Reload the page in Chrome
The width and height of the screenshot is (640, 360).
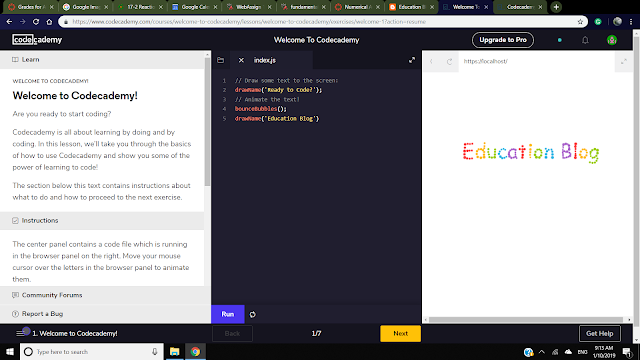click(x=36, y=22)
